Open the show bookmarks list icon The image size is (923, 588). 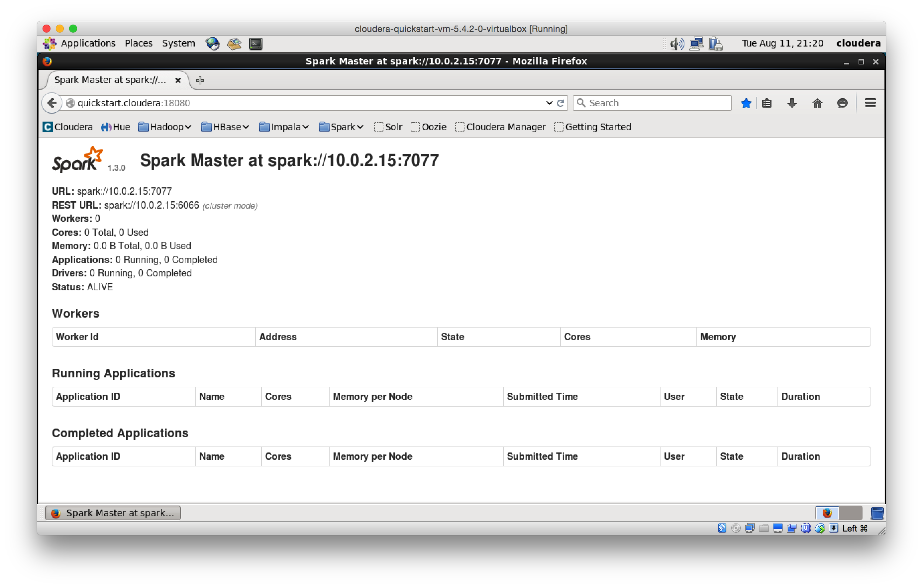point(767,103)
